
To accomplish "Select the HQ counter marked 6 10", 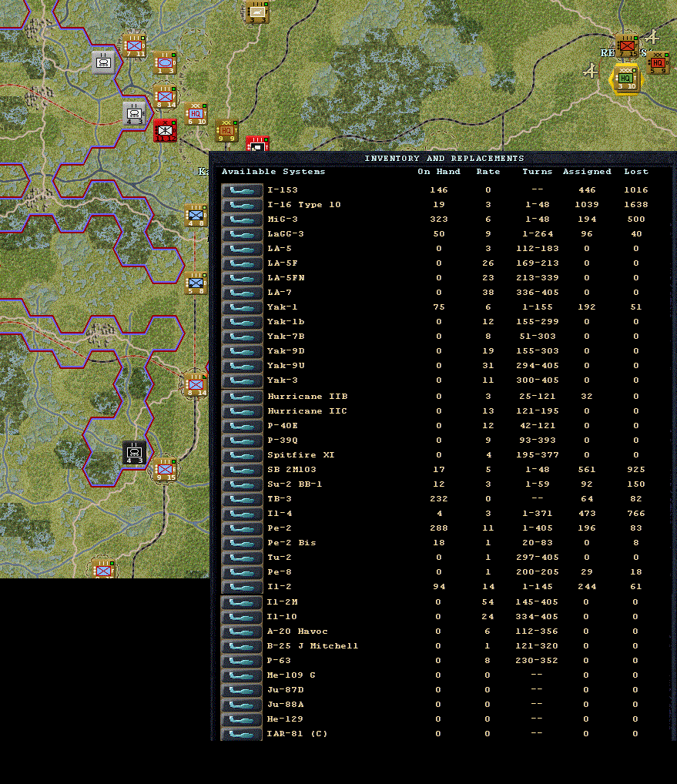I will coord(196,114).
